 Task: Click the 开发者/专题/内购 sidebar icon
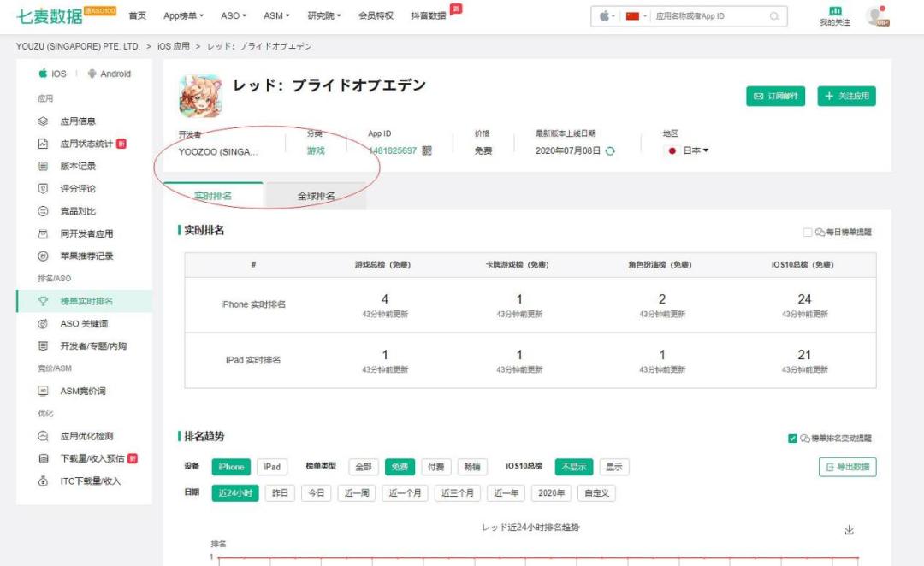coord(43,345)
